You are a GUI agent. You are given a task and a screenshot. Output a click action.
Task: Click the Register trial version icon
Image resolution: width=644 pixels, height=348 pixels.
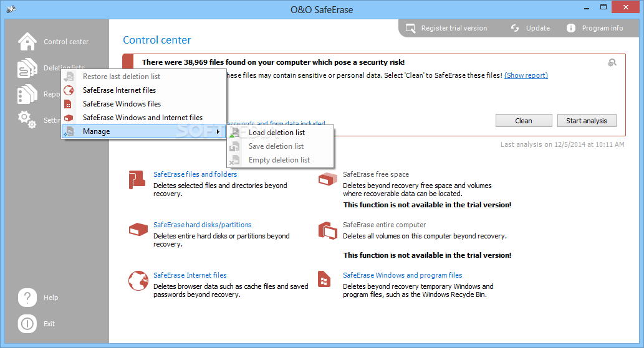point(410,28)
